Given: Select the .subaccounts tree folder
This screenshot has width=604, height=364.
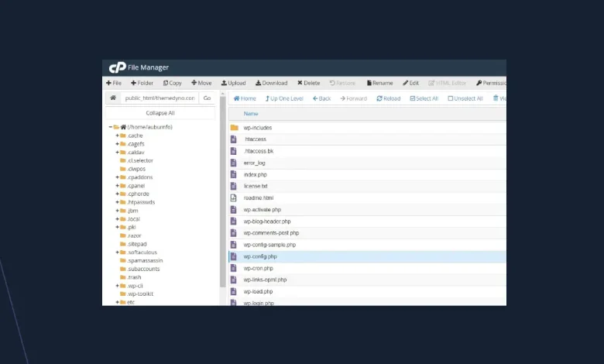Looking at the screenshot, I should (x=140, y=269).
